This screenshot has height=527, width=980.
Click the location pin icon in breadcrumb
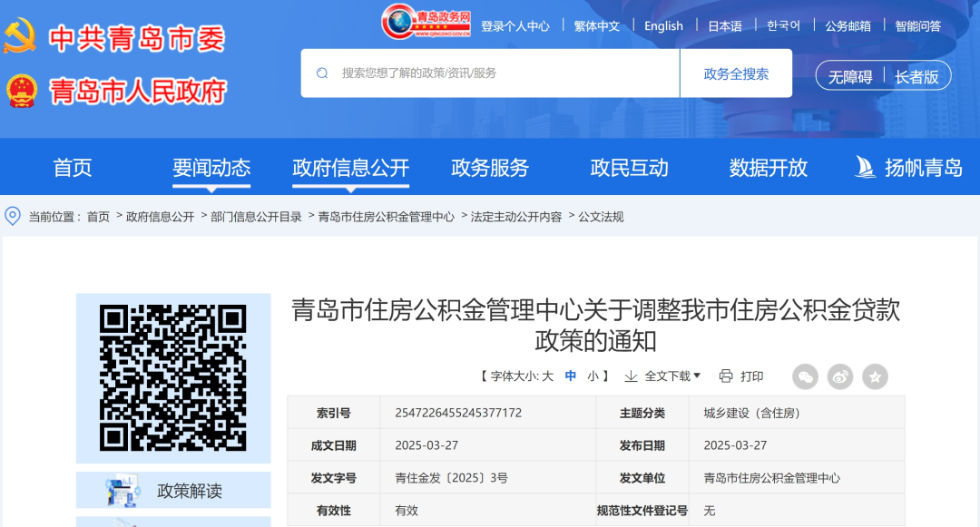click(12, 217)
